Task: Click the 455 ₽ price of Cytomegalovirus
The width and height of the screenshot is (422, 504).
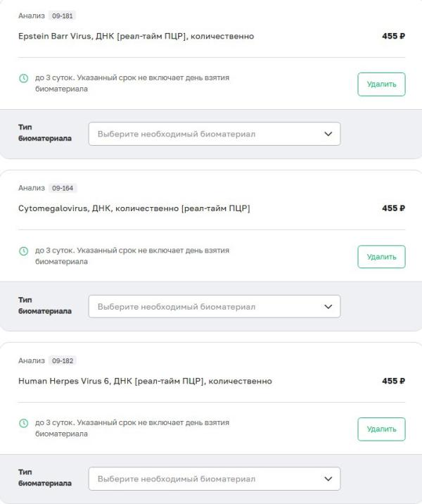Action: 393,208
